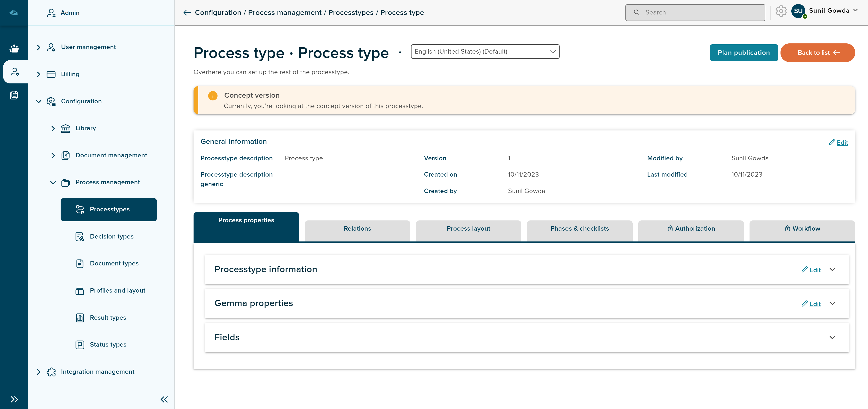Switch to the Relations tab
This screenshot has width=868, height=409.
coord(357,228)
